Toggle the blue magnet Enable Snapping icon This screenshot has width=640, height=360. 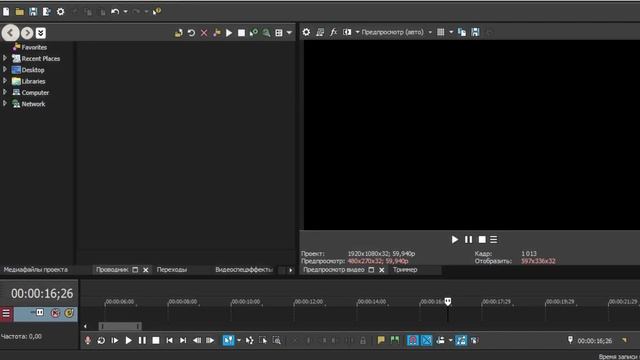click(413, 340)
